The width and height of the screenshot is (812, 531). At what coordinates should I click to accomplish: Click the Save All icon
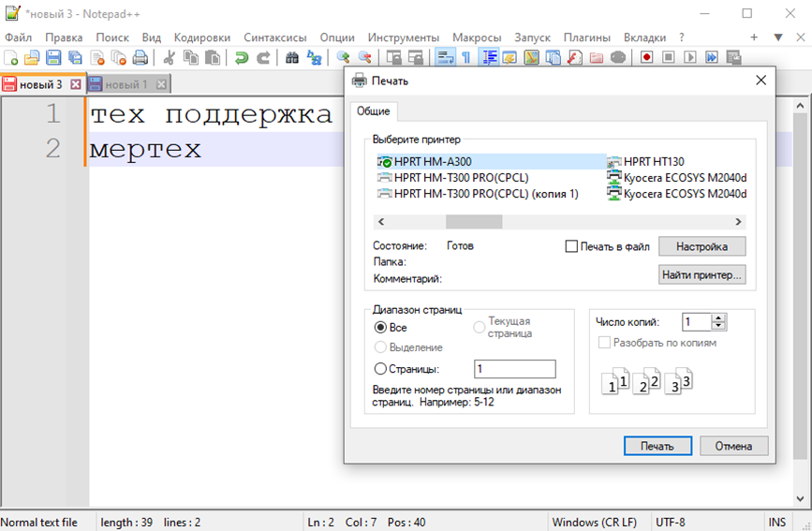[x=75, y=57]
